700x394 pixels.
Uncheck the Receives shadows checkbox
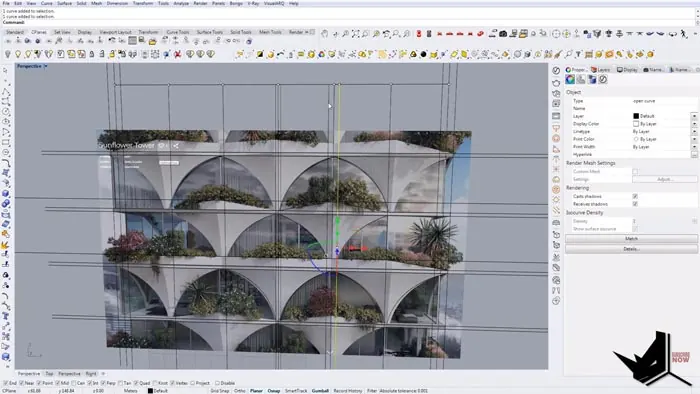635,204
